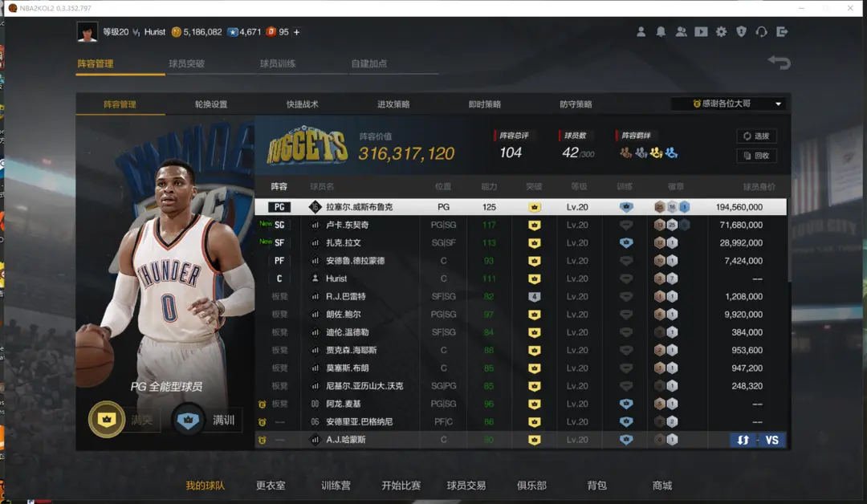Viewport: 867px width, 504px height.
Task: Click the last blue lineup bond icon
Action: click(671, 152)
